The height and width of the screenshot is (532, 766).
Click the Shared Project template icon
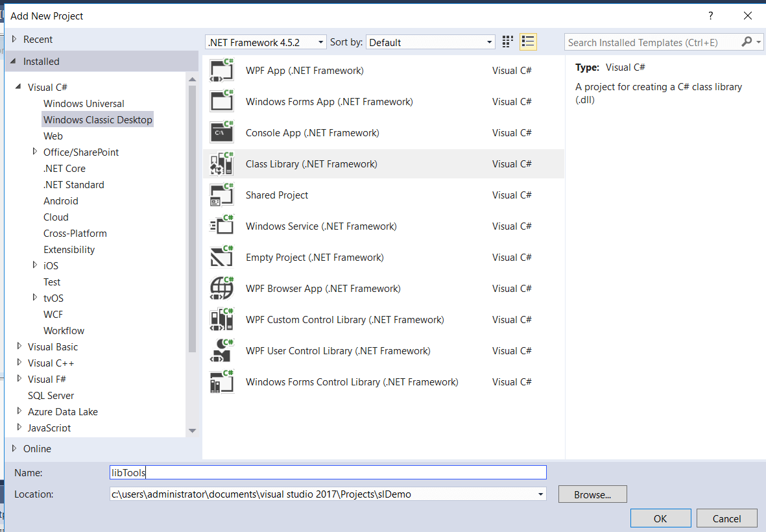click(222, 195)
